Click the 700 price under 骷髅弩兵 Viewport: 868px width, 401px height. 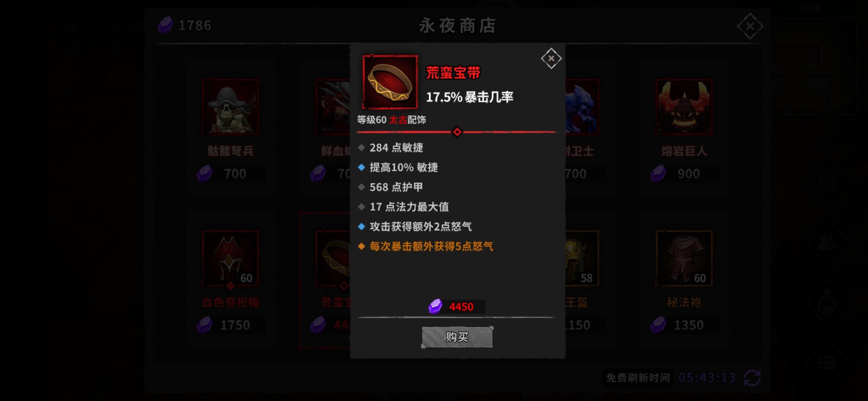235,174
